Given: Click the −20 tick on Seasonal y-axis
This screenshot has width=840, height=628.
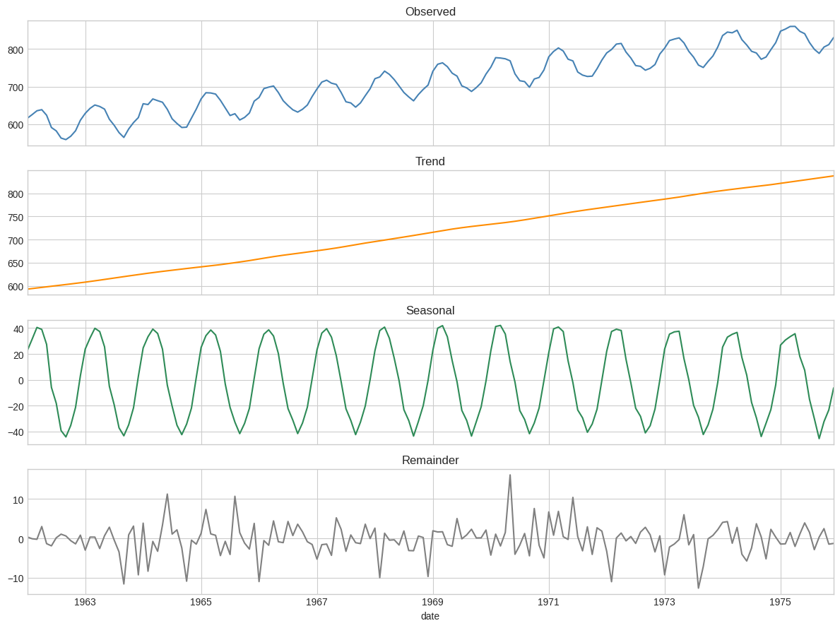Looking at the screenshot, I should pos(14,406).
